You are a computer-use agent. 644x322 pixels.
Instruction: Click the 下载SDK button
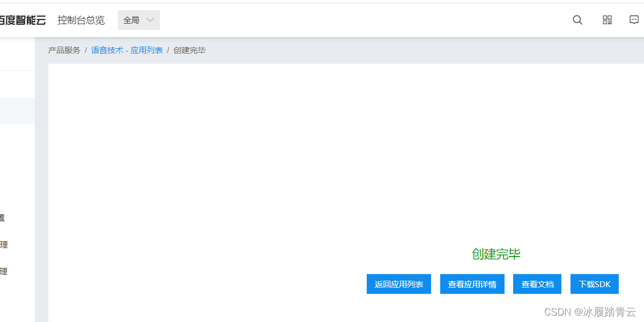(x=594, y=284)
